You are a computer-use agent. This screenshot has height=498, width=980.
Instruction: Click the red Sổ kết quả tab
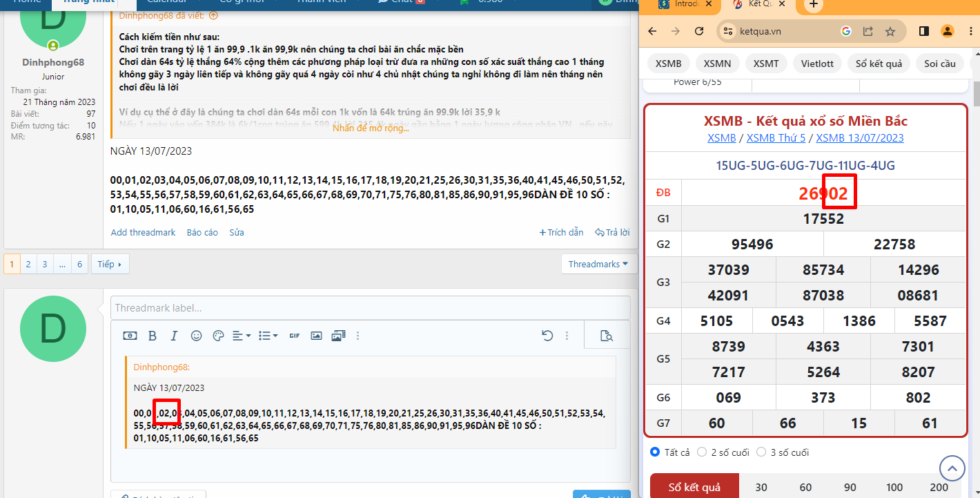[x=694, y=486]
